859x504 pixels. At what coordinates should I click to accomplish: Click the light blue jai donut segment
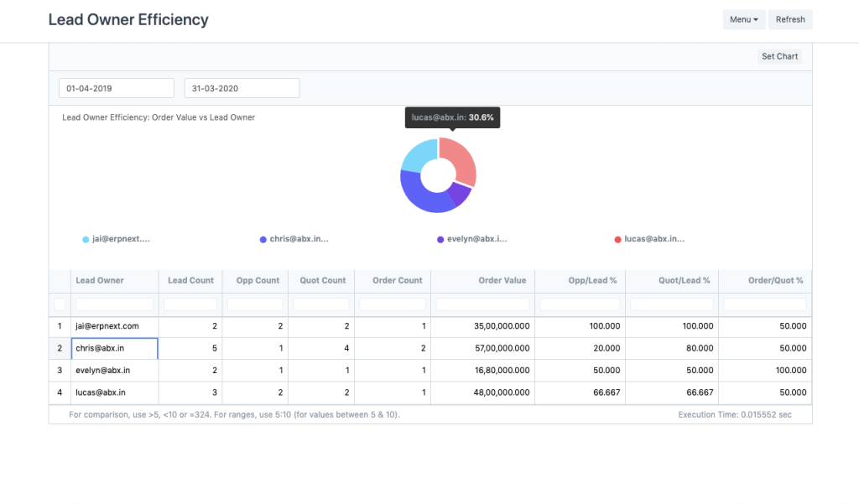coord(419,153)
